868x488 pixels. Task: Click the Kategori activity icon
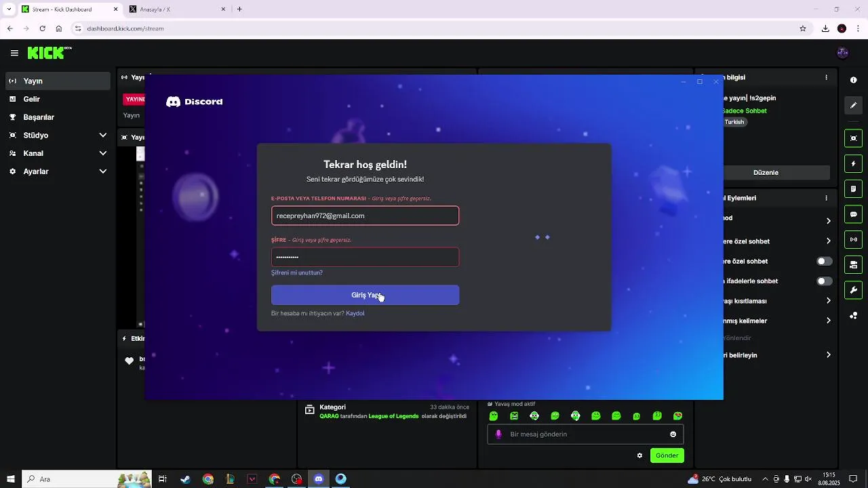click(309, 410)
